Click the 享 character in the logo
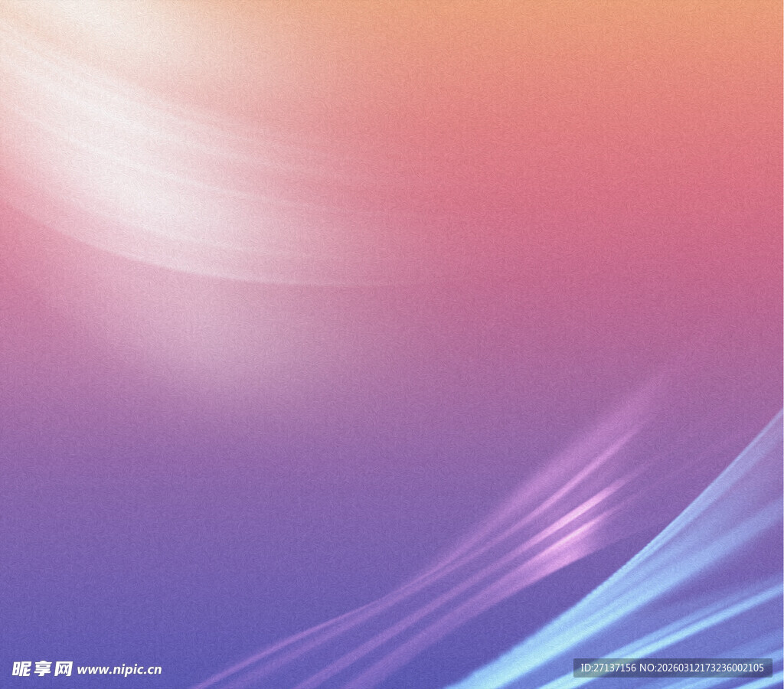This screenshot has height=689, width=784. (42, 668)
